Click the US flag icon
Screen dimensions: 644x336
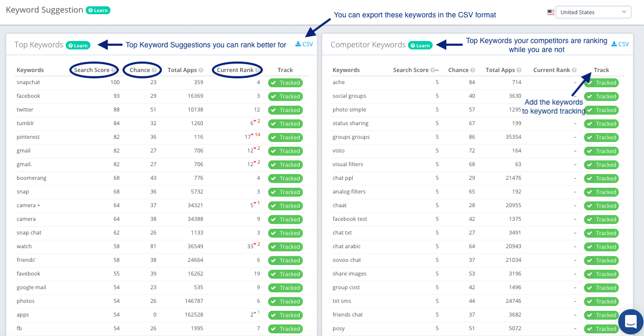pyautogui.click(x=550, y=12)
